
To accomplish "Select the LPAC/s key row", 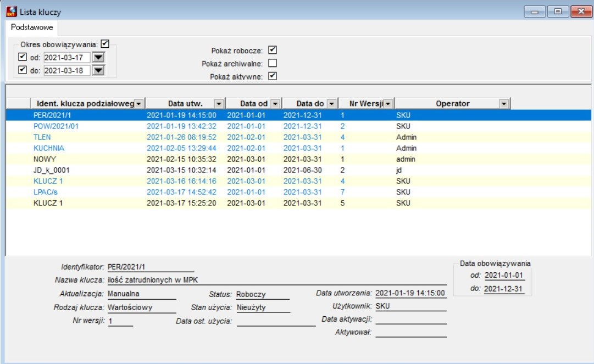I will click(298, 192).
